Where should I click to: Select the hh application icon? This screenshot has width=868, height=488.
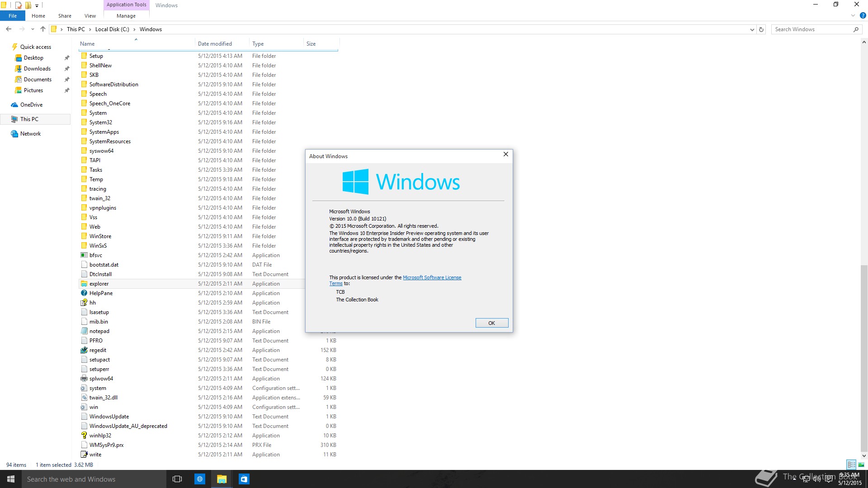tap(84, 303)
